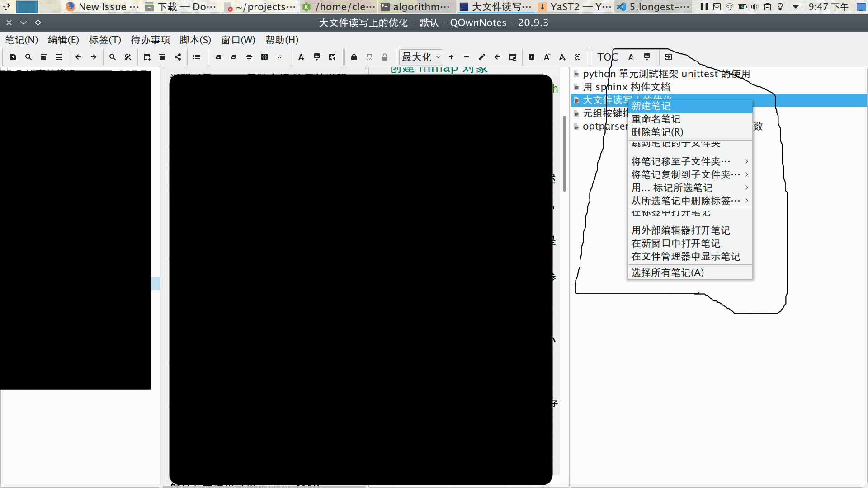Click the Wi-Fi icon in system tray
The height and width of the screenshot is (488, 868).
tap(729, 7)
